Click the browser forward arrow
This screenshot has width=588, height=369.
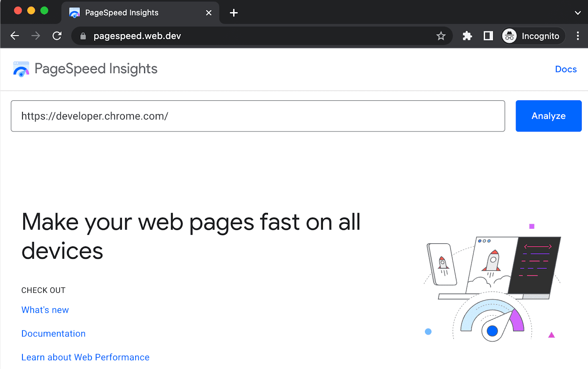tap(36, 36)
